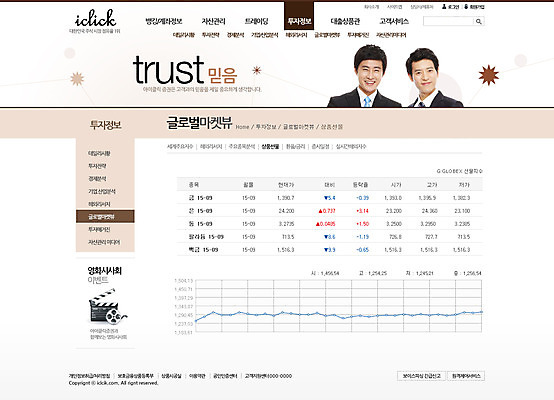
Task: Click the 회원가입 sign-up icon
Action: pyautogui.click(x=466, y=6)
